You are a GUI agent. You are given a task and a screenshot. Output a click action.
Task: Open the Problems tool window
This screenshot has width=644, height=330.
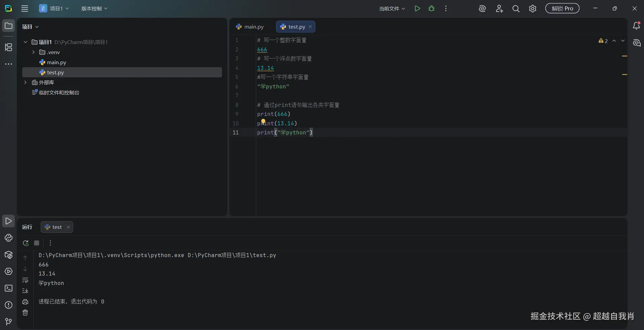pyautogui.click(x=8, y=305)
